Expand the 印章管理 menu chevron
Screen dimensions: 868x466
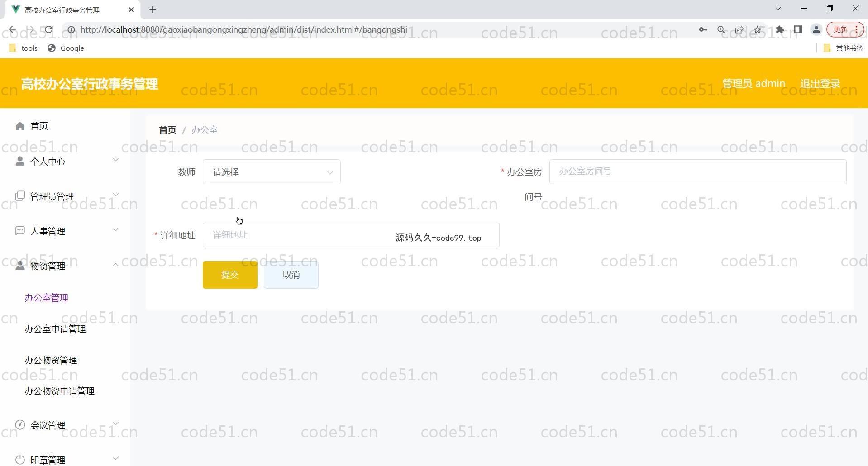[x=116, y=458]
